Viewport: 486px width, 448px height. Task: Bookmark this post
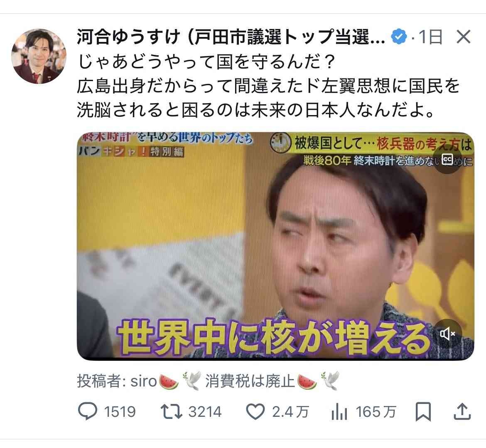[x=423, y=412]
